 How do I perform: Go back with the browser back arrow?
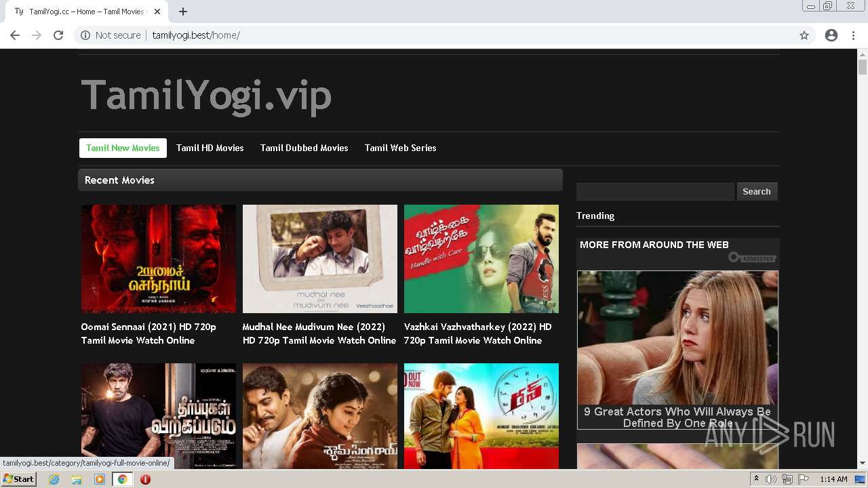(x=15, y=35)
